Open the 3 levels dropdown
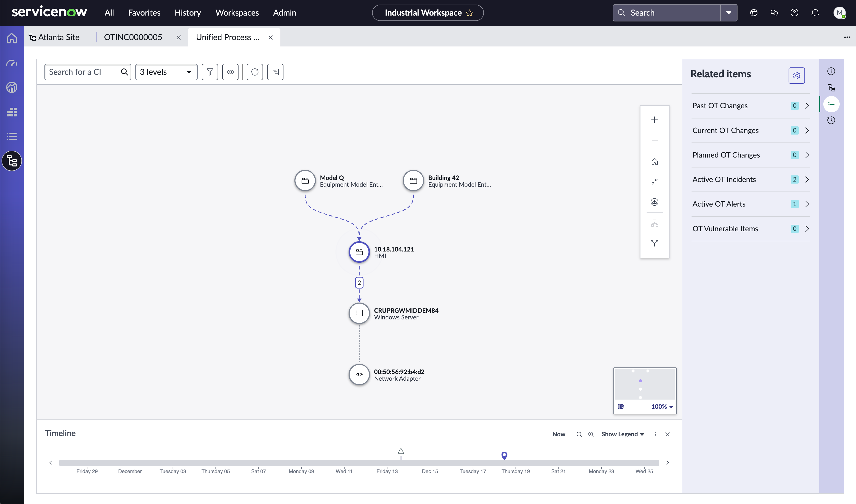 tap(166, 72)
